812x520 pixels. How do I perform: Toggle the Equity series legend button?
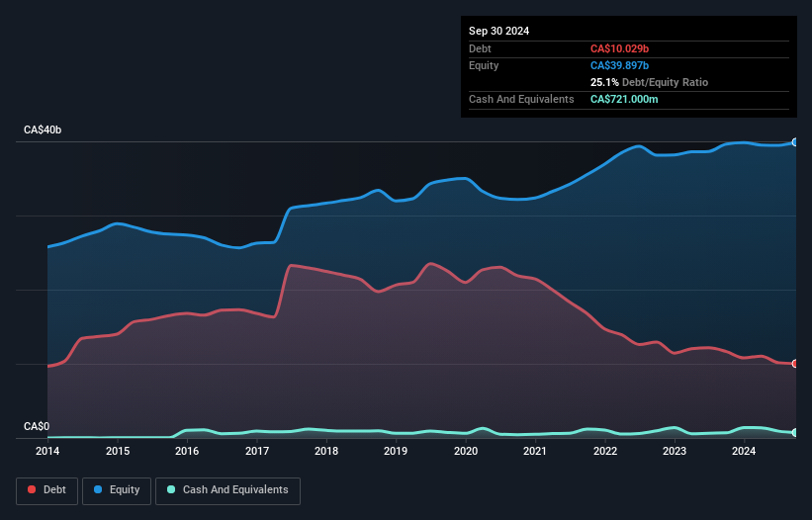click(x=117, y=490)
